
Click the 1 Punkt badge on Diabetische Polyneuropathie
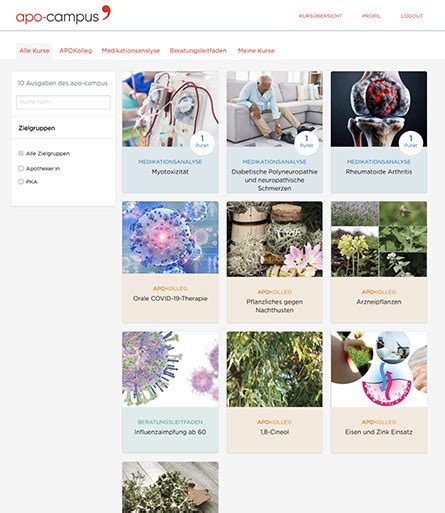(x=306, y=143)
